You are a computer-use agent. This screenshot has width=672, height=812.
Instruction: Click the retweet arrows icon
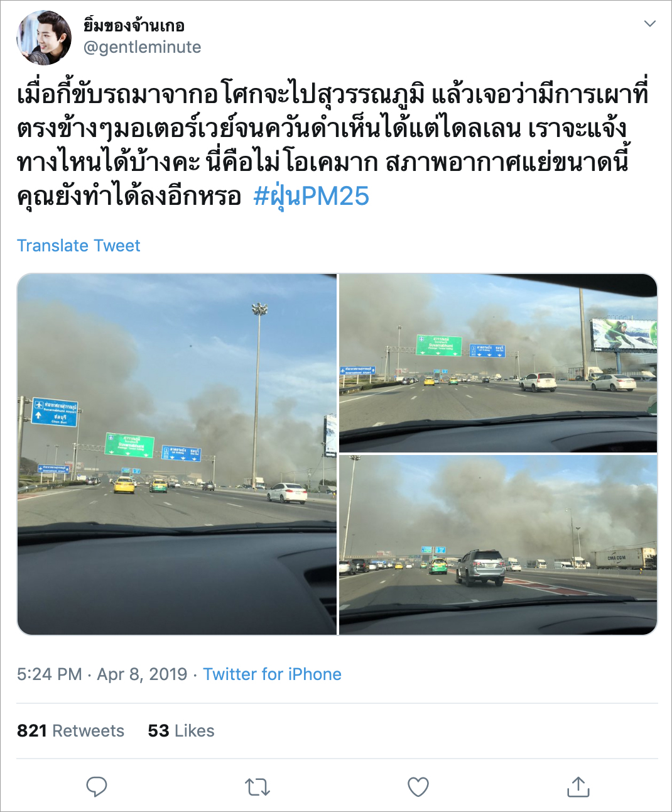click(x=257, y=787)
